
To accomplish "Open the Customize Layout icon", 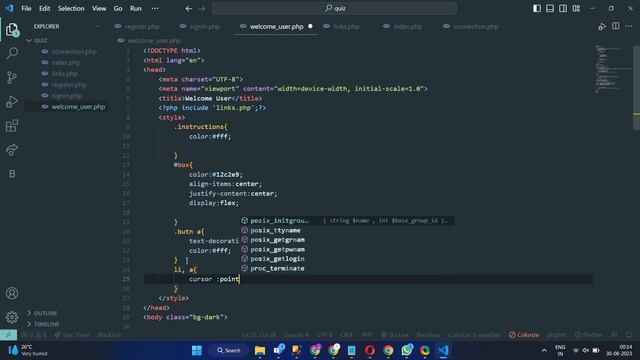I will (x=576, y=8).
